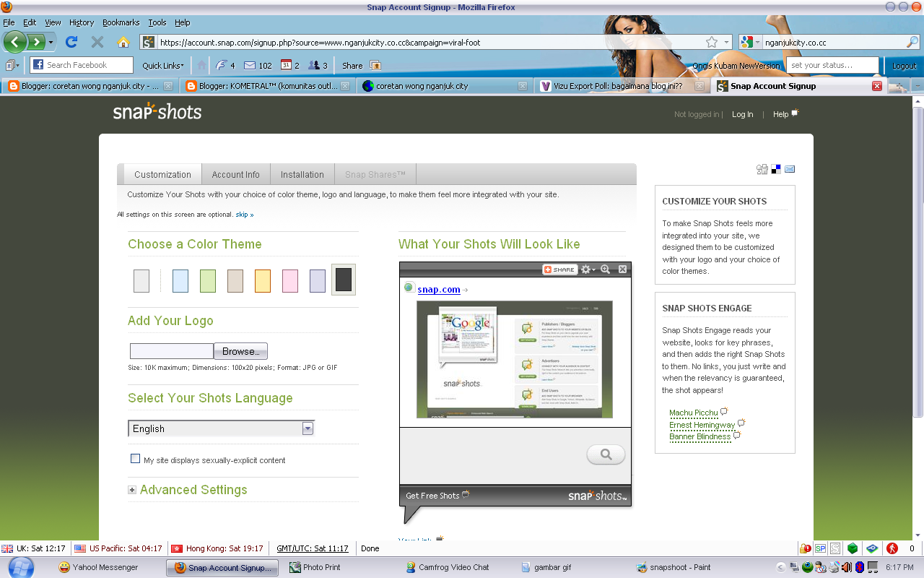This screenshot has width=924, height=578.
Task: Click the Browse... button for logo upload
Action: click(240, 351)
